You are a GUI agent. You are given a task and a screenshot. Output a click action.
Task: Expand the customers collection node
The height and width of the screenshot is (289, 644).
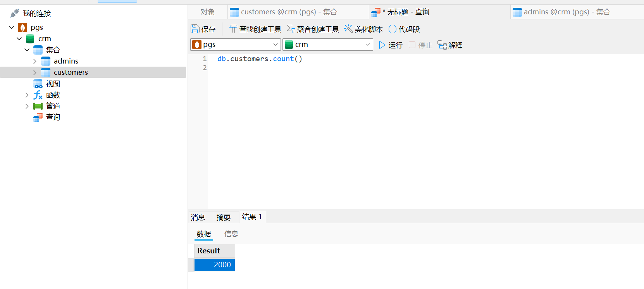35,72
